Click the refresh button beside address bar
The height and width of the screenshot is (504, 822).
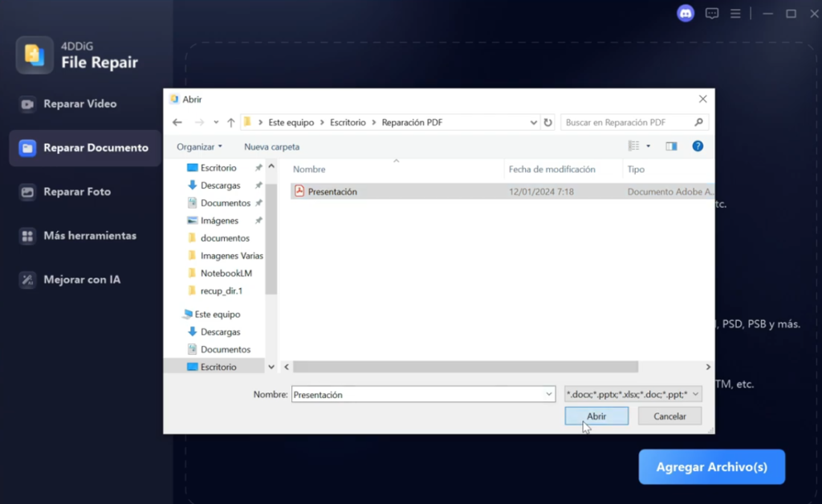[548, 123]
